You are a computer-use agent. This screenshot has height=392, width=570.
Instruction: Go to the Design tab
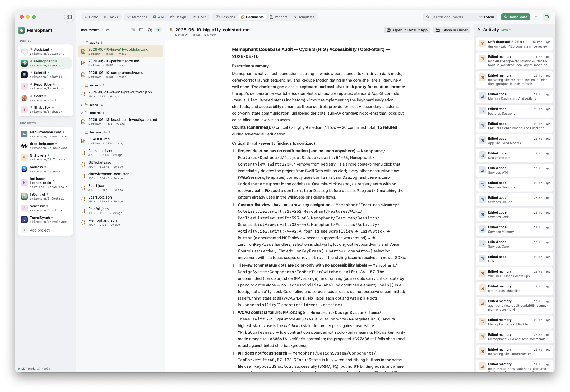click(178, 17)
